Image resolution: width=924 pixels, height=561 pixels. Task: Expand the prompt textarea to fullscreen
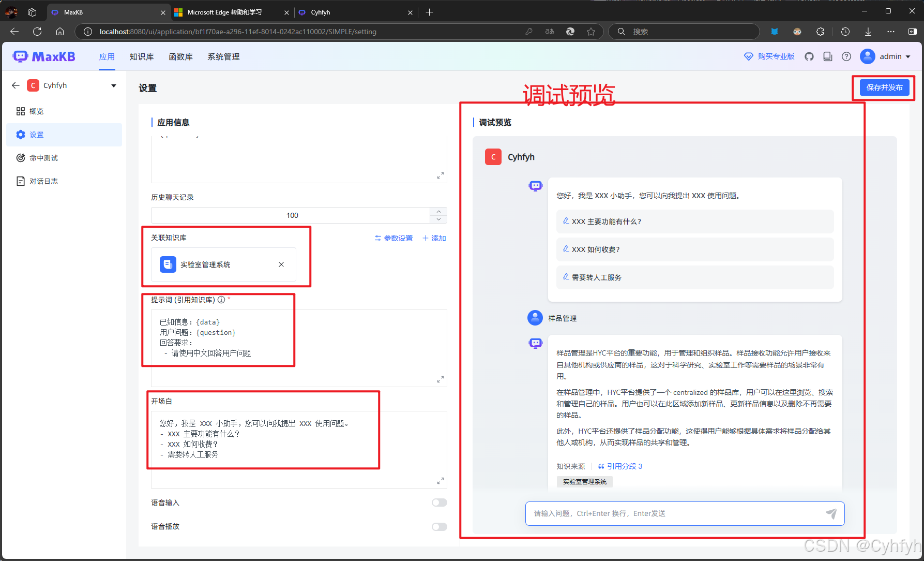point(440,379)
